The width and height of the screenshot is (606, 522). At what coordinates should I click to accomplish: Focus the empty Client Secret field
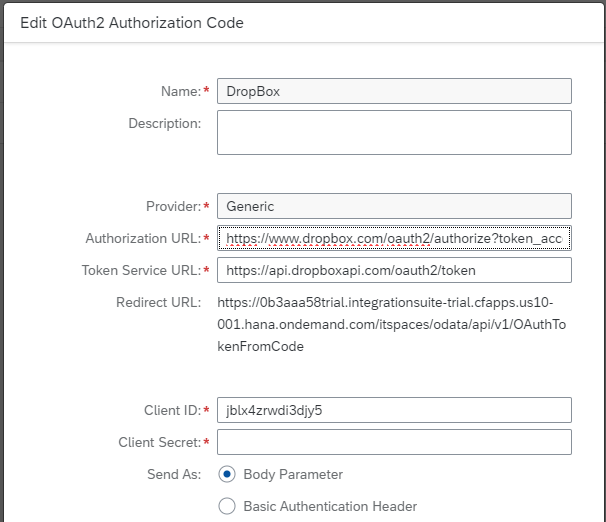(393, 442)
